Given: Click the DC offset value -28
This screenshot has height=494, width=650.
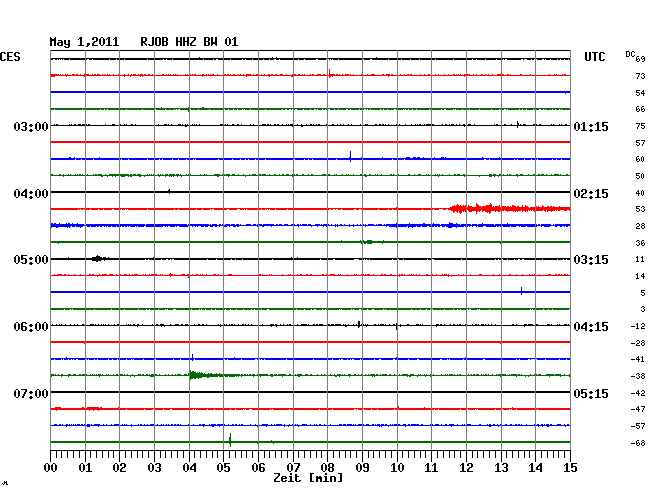Looking at the screenshot, I should click(x=638, y=343).
